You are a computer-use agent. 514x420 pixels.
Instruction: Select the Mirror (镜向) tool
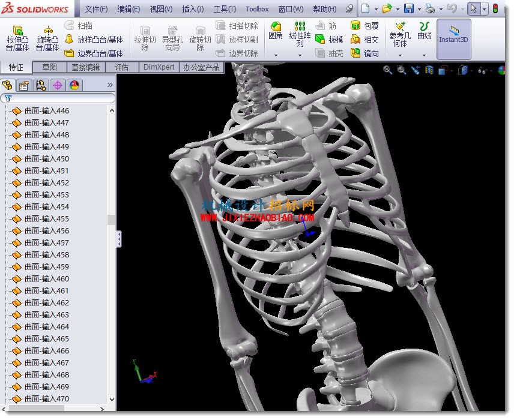[364, 53]
